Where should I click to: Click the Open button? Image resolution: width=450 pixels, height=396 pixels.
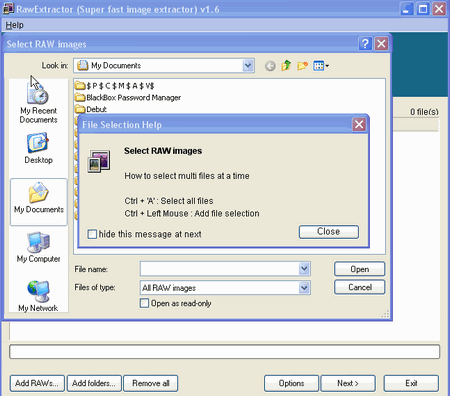[360, 269]
